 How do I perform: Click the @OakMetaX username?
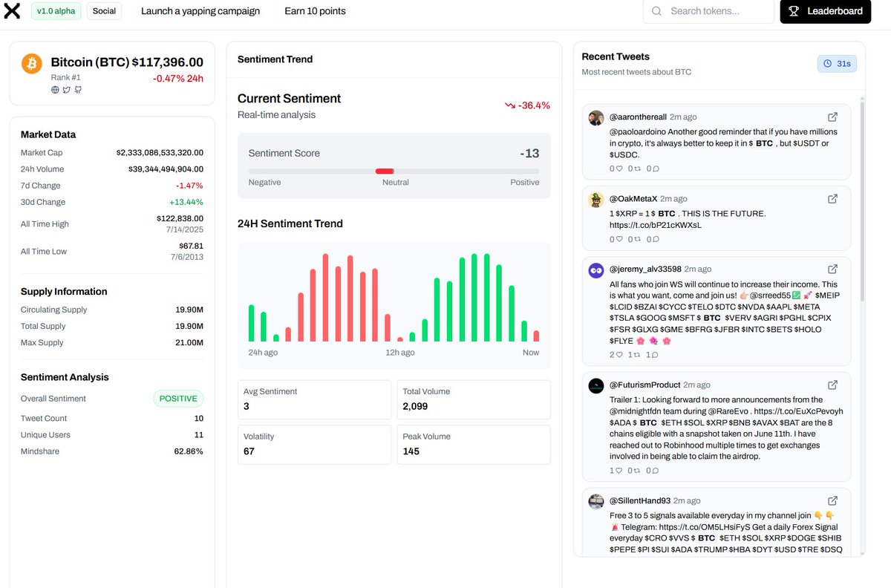[633, 199]
